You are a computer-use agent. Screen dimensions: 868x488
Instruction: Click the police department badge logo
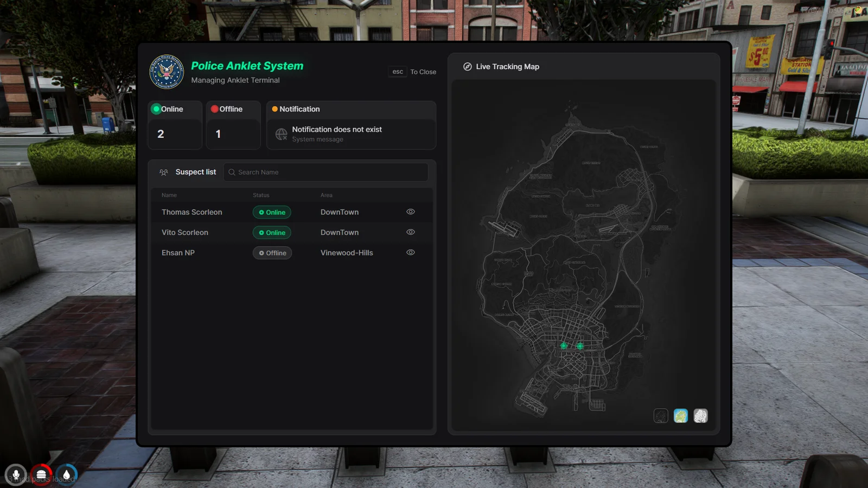[x=167, y=72]
